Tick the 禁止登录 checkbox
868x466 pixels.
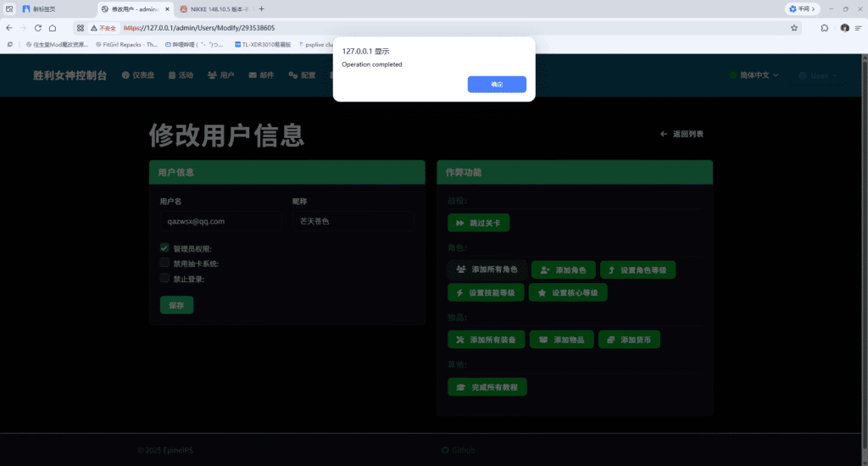point(164,278)
